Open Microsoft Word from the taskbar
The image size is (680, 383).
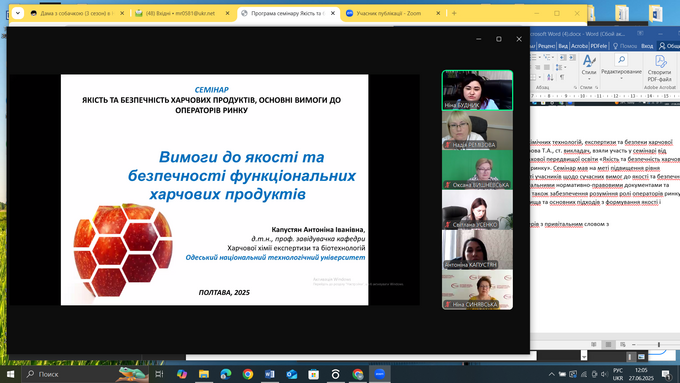pos(269,374)
